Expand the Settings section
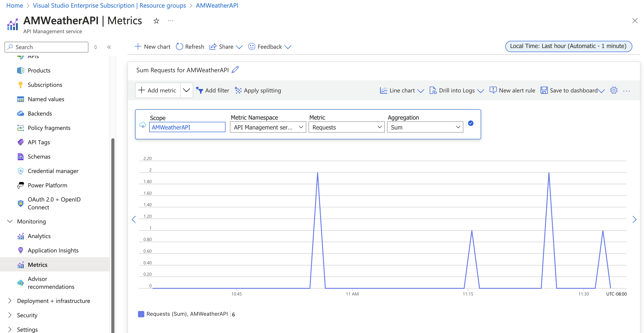The height and width of the screenshot is (333, 644). coord(10,329)
